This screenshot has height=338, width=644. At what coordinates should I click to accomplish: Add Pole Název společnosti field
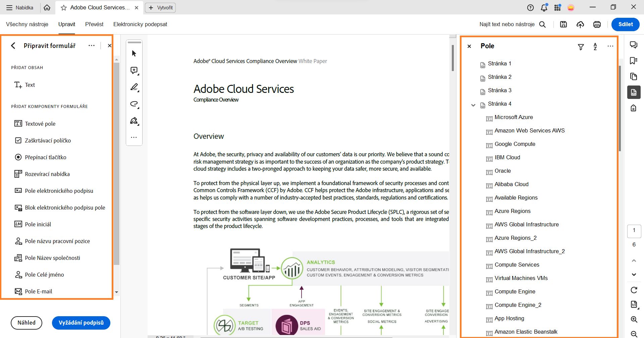(47, 258)
